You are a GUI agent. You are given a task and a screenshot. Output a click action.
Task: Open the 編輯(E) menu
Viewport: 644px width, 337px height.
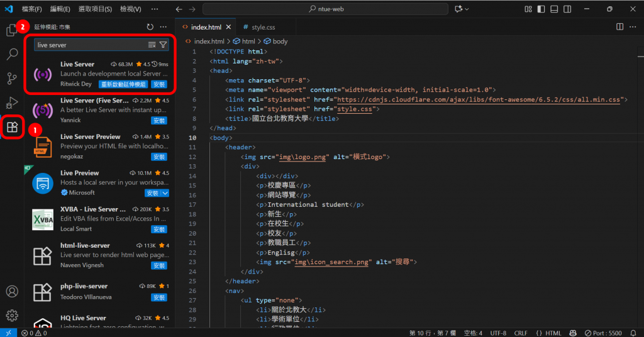click(60, 9)
